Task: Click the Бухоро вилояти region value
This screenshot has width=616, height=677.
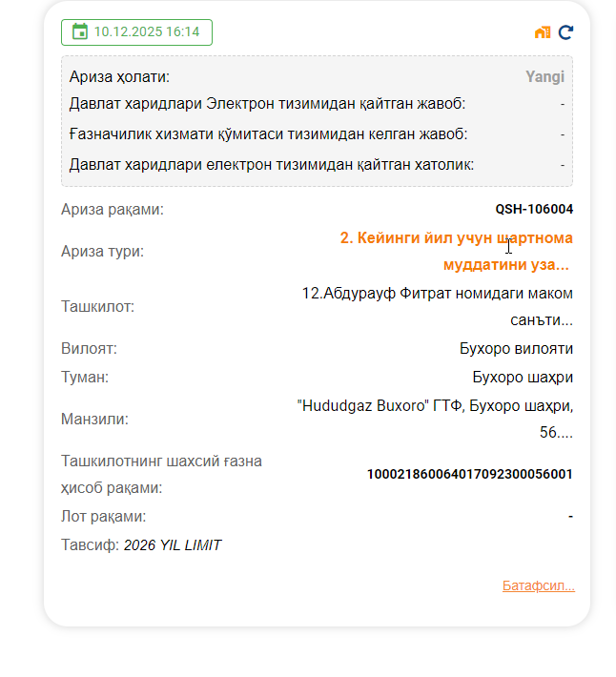Action: point(516,349)
